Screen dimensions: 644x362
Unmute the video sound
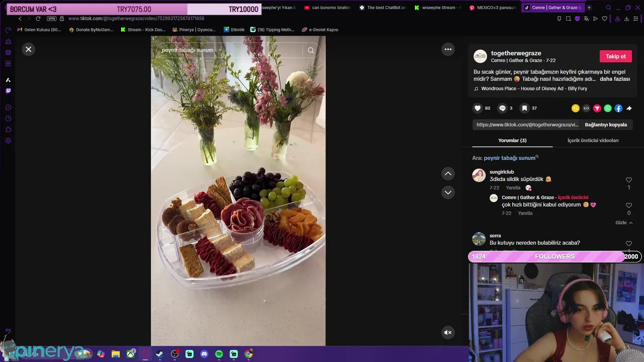(x=448, y=332)
